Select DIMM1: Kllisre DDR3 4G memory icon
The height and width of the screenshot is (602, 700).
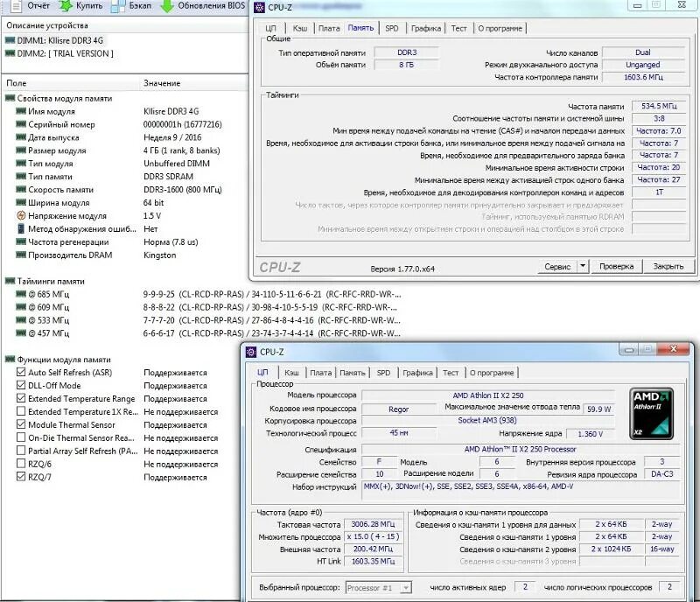click(10, 40)
